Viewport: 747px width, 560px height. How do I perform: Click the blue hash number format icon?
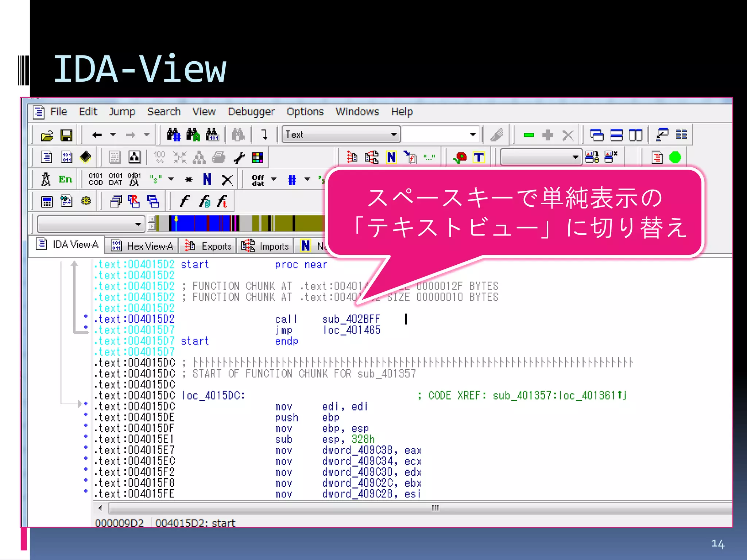pos(292,179)
